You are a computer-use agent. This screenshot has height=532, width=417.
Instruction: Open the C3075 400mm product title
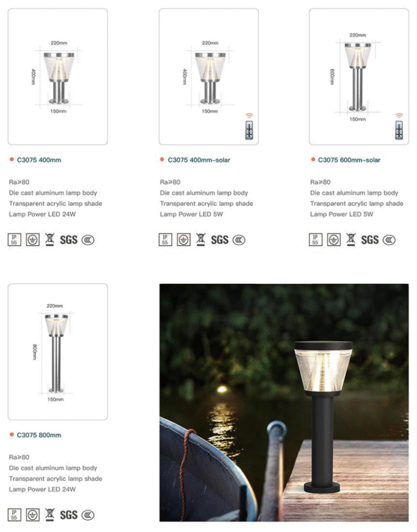(39, 160)
